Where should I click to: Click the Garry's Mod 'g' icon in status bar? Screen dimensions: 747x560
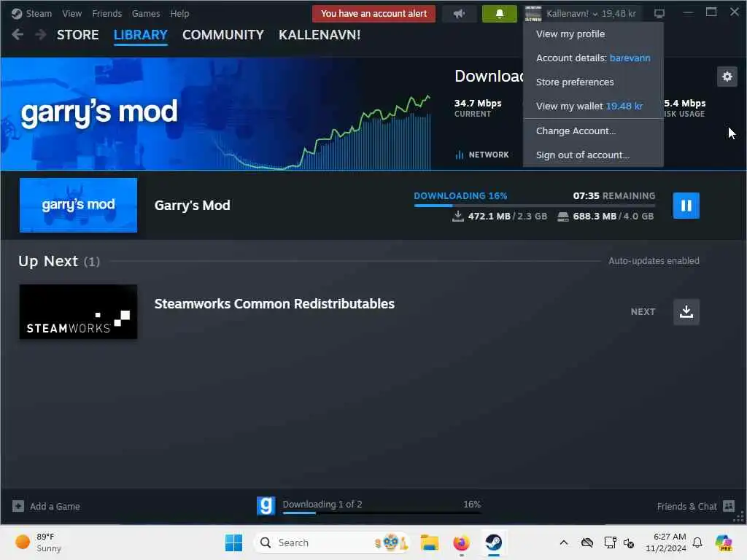tap(266, 506)
